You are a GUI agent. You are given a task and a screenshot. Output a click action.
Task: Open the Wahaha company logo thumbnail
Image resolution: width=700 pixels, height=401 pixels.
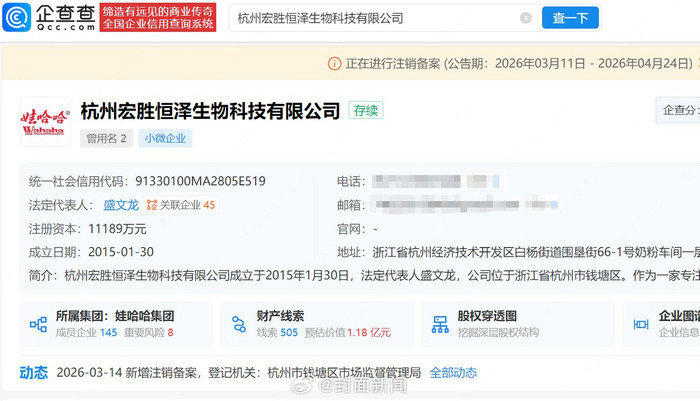45,122
